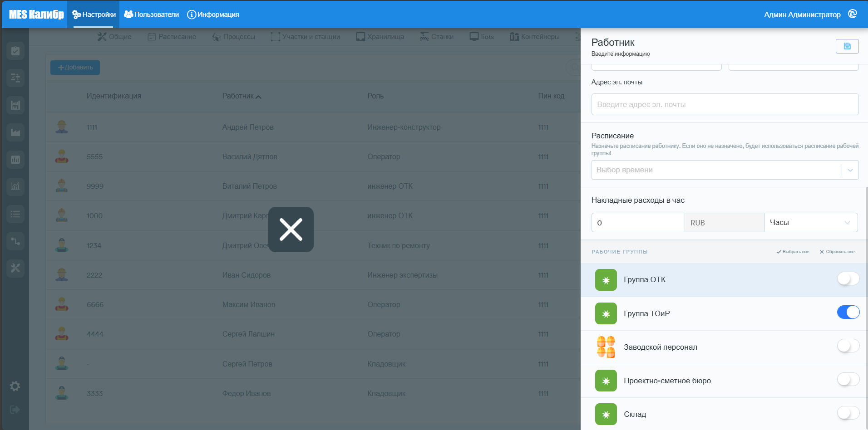Image resolution: width=868 pixels, height=430 pixels.
Task: Click the logout icon in sidebar
Action: pyautogui.click(x=15, y=410)
